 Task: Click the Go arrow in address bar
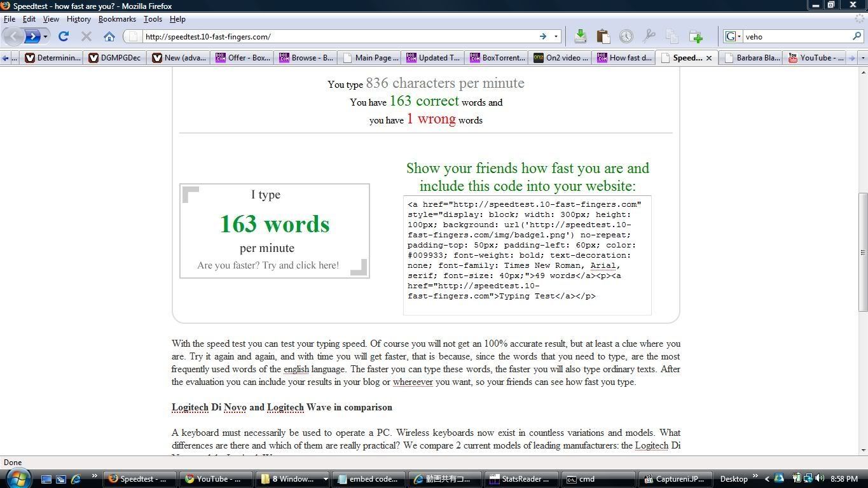[x=543, y=36]
